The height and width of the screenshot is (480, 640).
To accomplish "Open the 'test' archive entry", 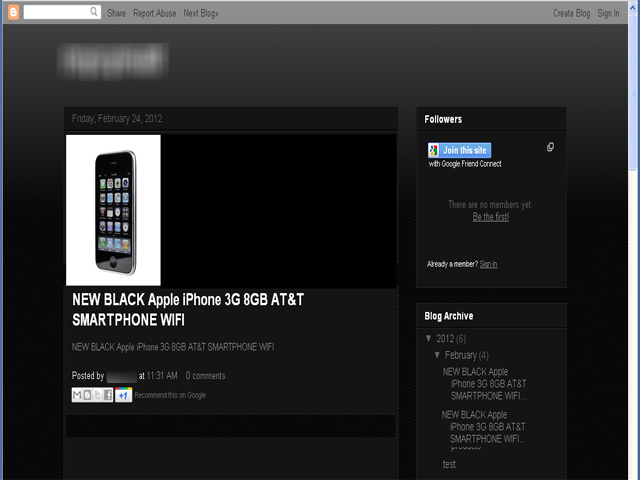I will pos(449,464).
